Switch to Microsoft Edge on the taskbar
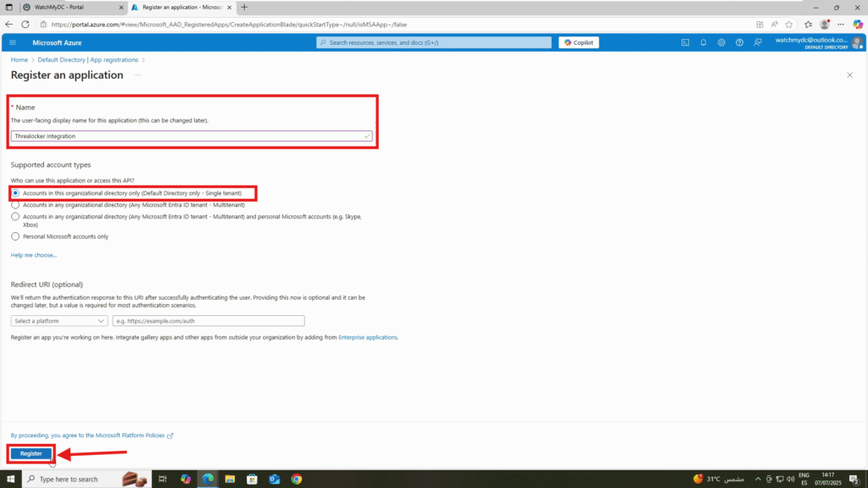 coord(208,480)
